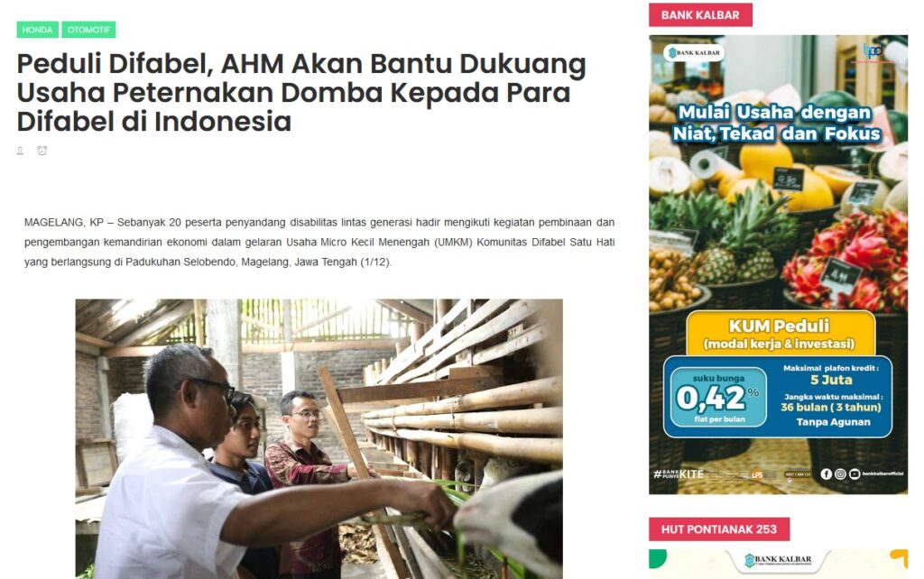Click the sheep farm article photo

point(319,439)
